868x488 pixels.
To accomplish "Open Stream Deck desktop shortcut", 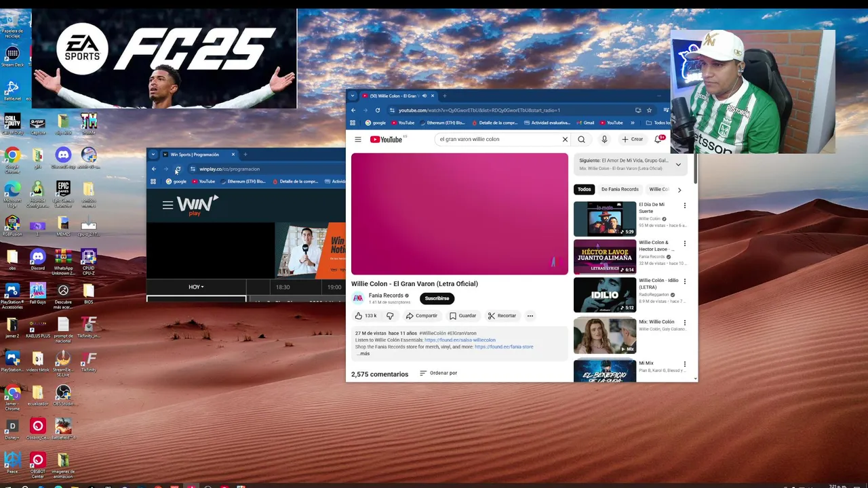I will [12, 57].
